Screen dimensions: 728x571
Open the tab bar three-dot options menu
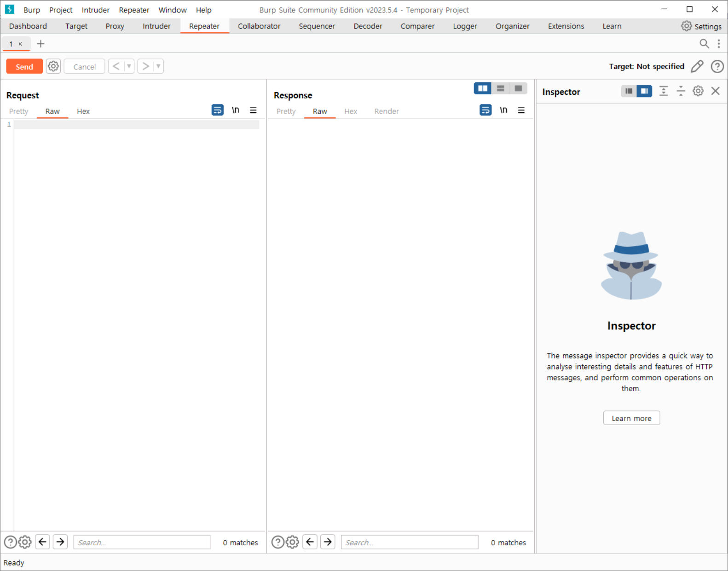pos(719,44)
